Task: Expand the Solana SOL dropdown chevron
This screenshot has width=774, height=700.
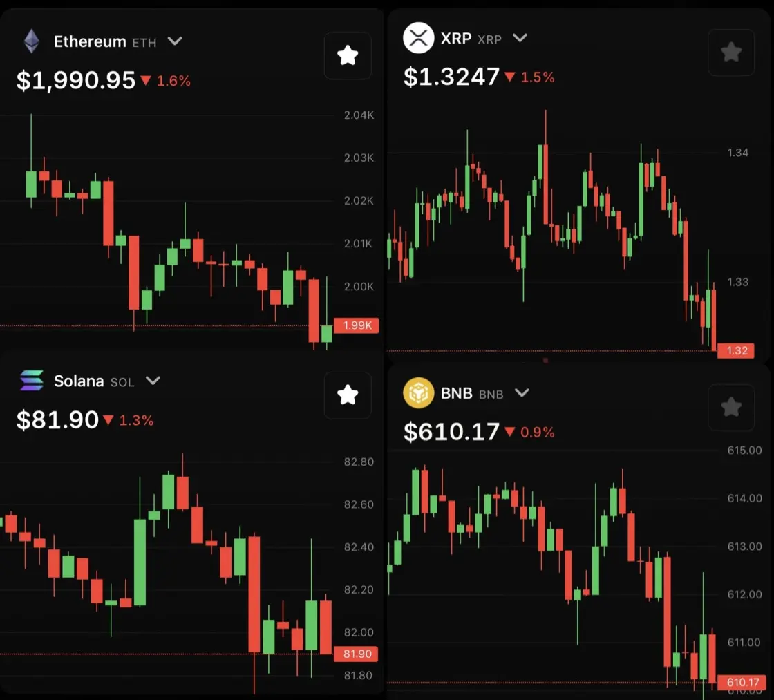Action: tap(153, 381)
